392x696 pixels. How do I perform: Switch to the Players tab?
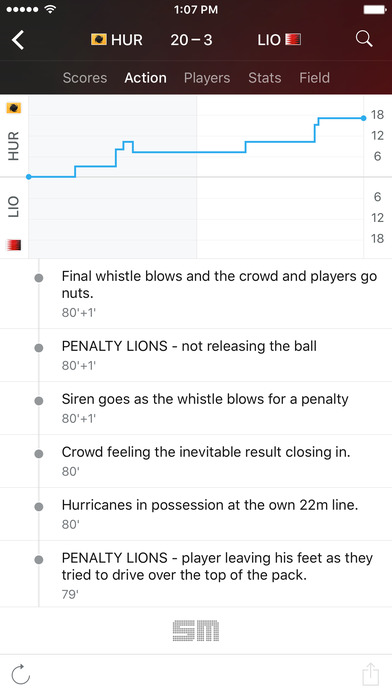point(207,78)
